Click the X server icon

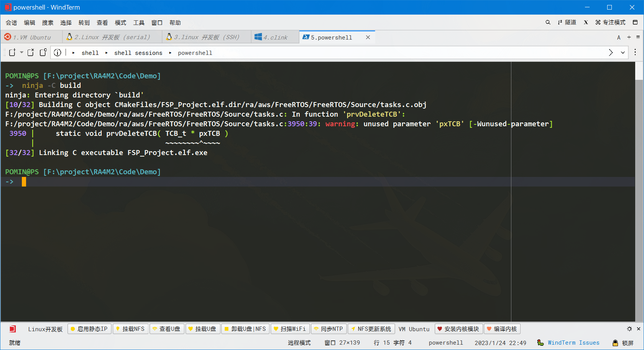pos(586,22)
